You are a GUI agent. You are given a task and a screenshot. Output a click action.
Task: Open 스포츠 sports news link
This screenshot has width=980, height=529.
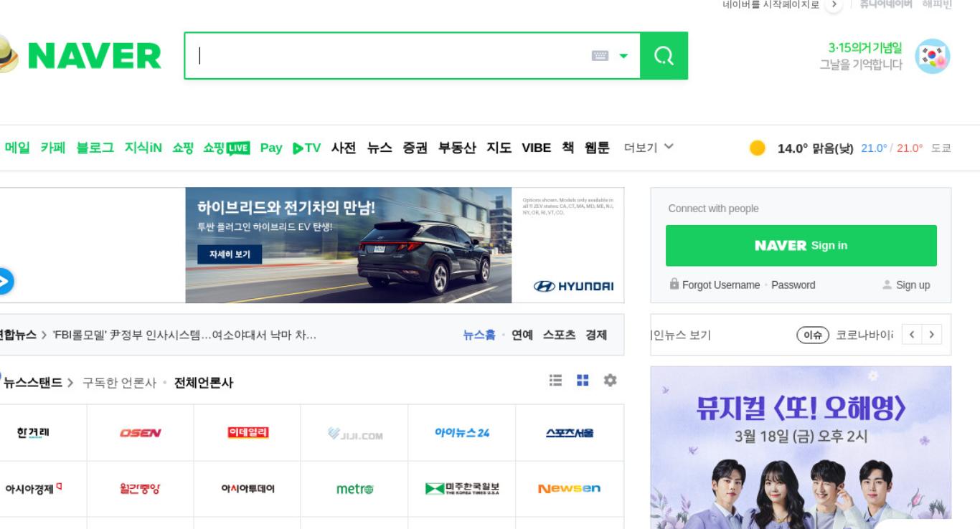559,335
